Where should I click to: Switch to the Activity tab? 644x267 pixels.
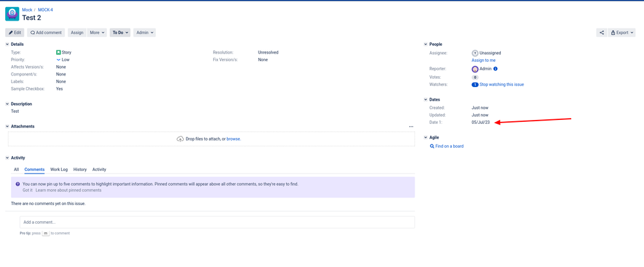click(99, 169)
